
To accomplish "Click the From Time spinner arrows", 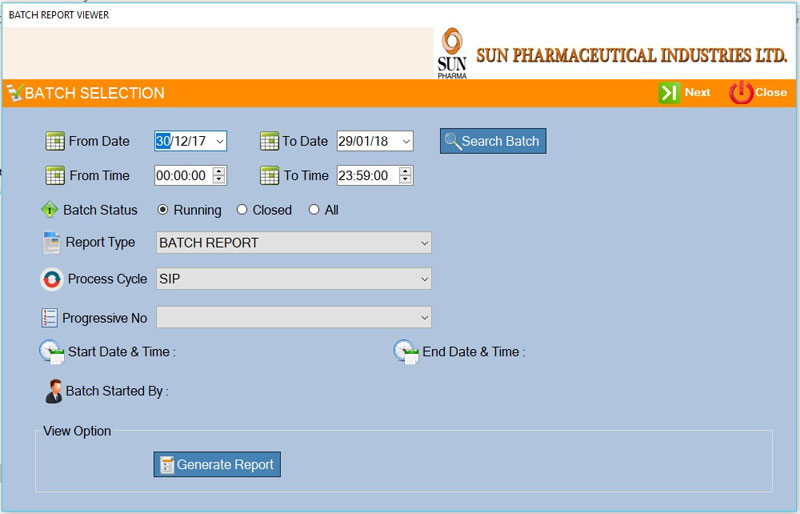I will click(219, 176).
